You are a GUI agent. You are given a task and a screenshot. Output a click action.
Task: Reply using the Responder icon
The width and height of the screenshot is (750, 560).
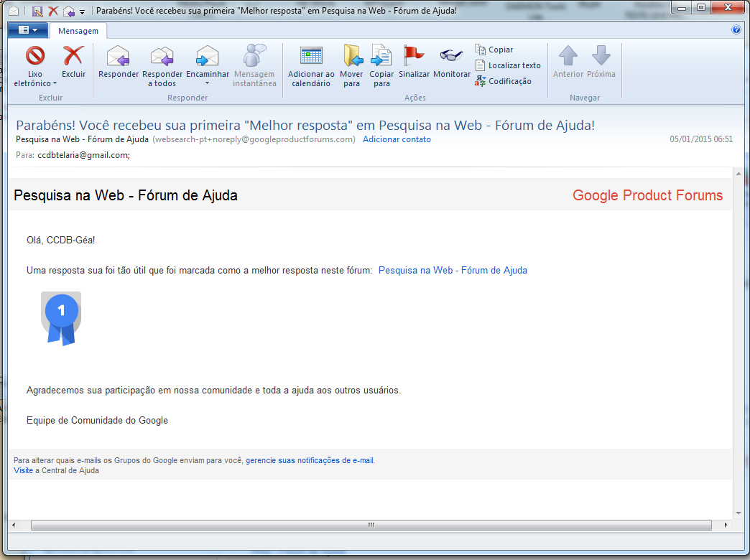pos(118,56)
